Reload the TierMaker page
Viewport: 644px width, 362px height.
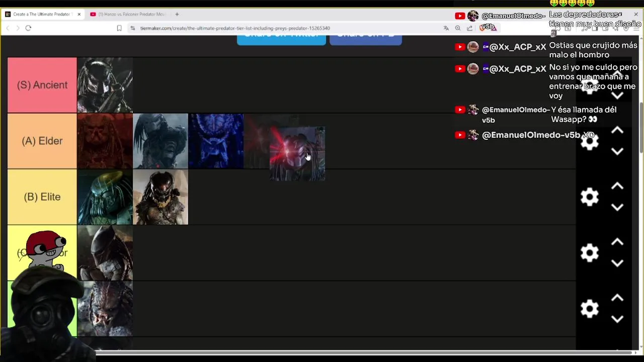pos(28,28)
